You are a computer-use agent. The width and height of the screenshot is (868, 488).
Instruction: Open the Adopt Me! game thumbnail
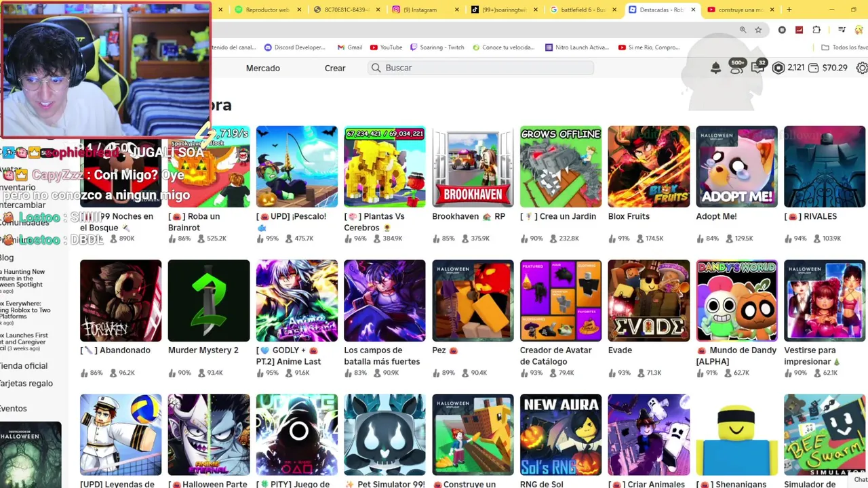[x=737, y=167]
